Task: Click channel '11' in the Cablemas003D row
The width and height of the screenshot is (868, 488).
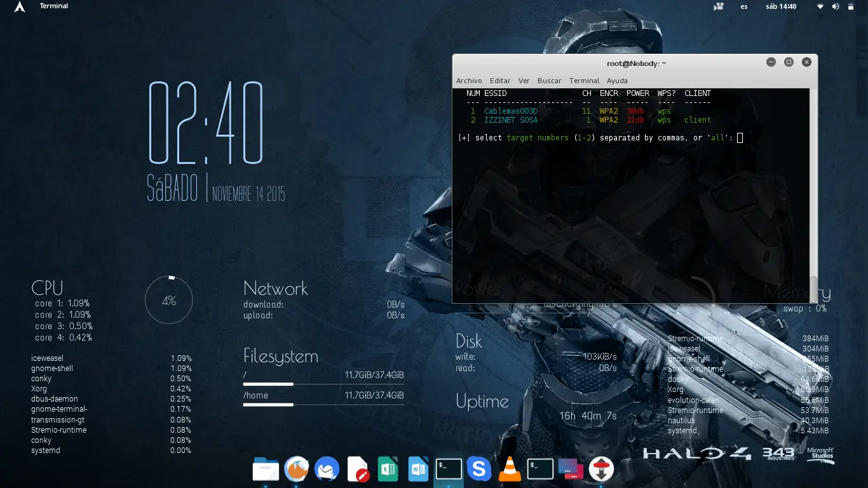Action: (587, 111)
